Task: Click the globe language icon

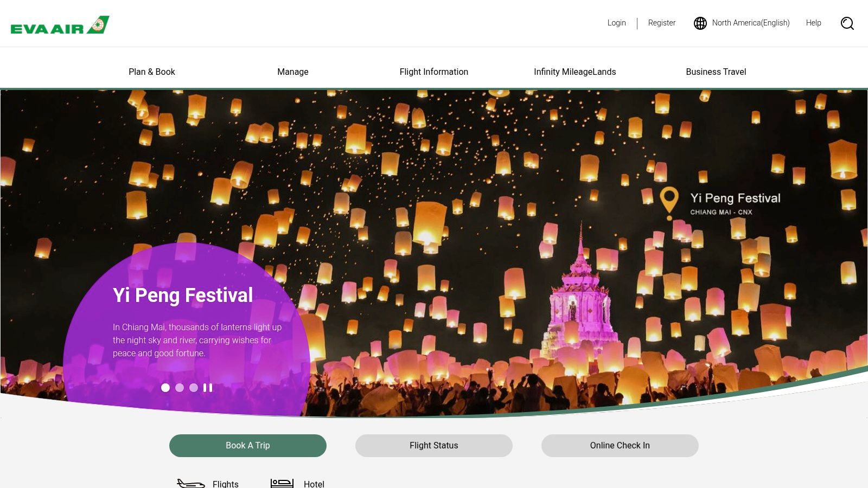Action: click(700, 23)
